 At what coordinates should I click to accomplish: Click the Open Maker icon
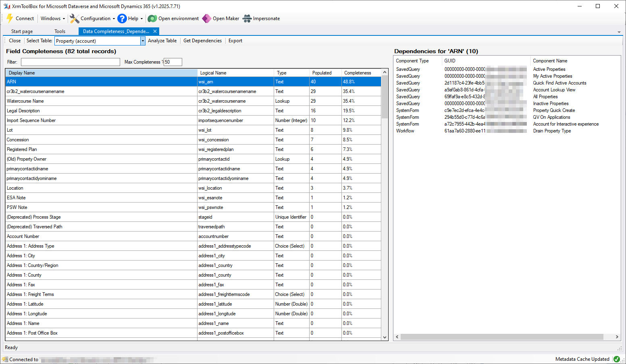coord(207,19)
